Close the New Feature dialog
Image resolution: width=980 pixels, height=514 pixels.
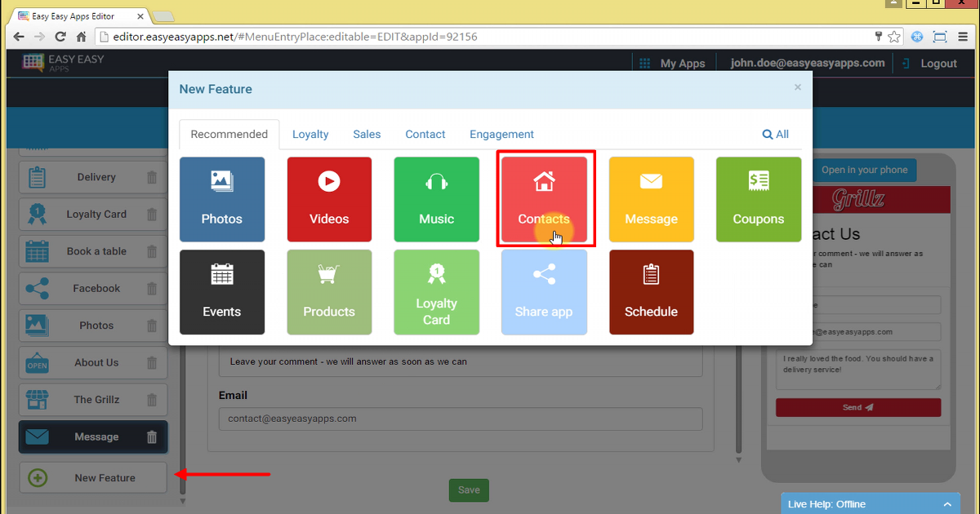click(x=798, y=87)
